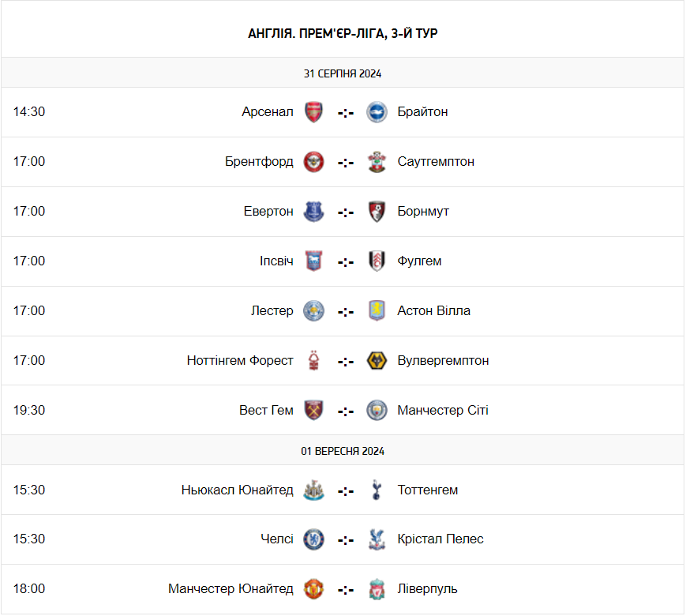This screenshot has height=616, width=686.
Task: Click the Ньюкасл Юнайтед match score placeholder
Action: coord(346,491)
